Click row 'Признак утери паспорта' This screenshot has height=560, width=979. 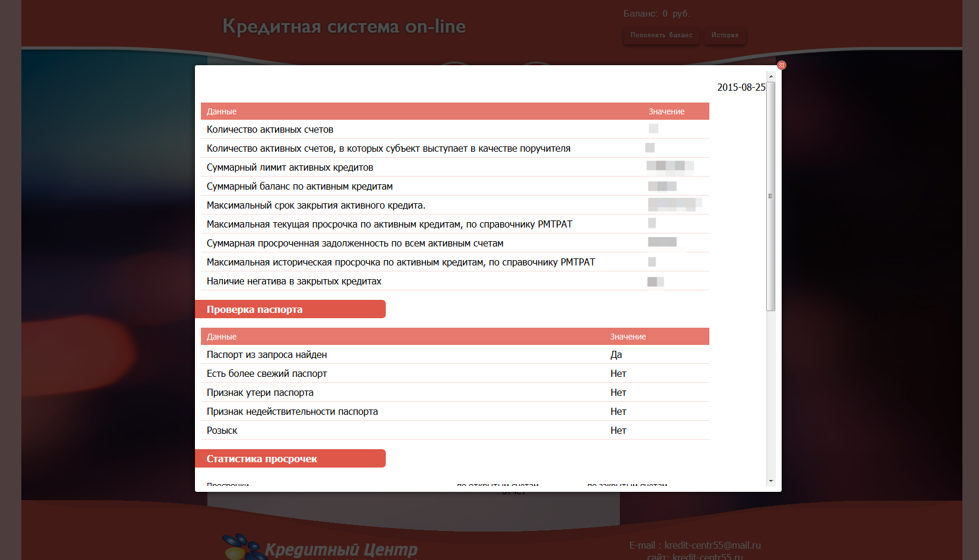455,392
